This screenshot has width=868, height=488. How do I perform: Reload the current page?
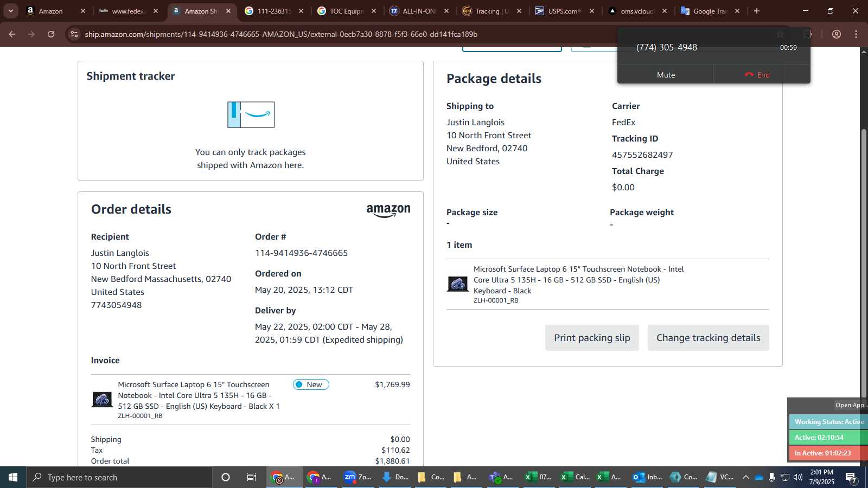click(51, 34)
